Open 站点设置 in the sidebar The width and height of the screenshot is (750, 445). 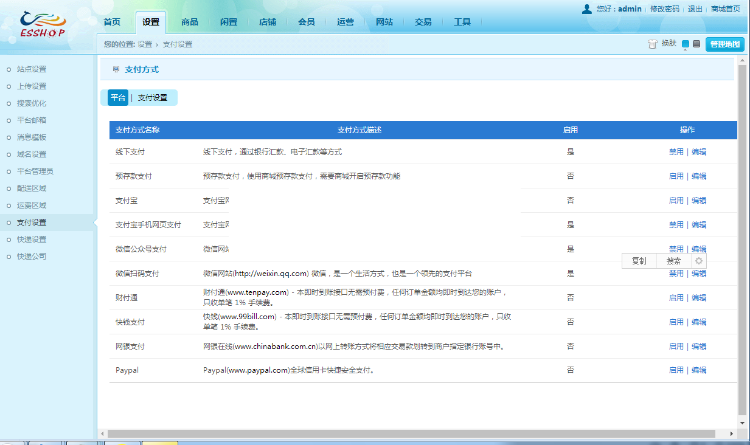[32, 69]
